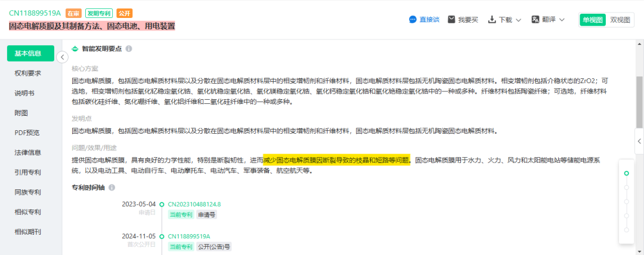Click info icon beside 智能发明要点
Screen dimensions: 644x255
click(129, 48)
